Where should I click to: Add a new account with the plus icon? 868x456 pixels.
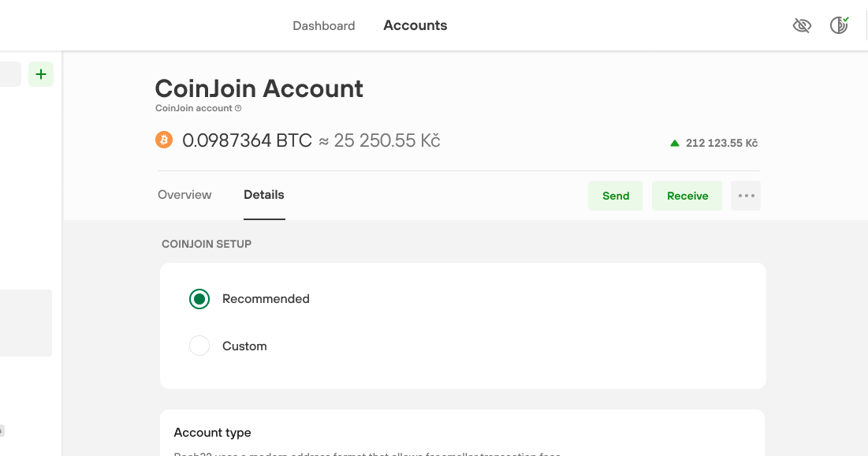click(x=41, y=73)
